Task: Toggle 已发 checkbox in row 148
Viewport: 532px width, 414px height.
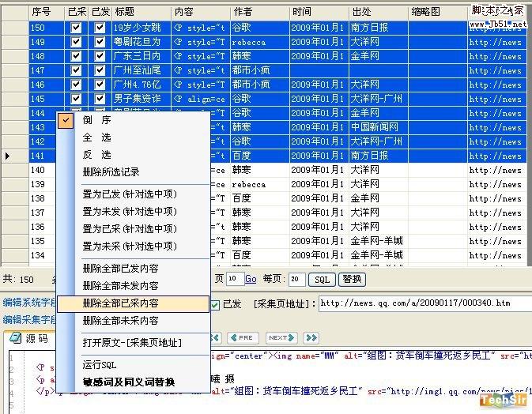Action: click(x=100, y=56)
